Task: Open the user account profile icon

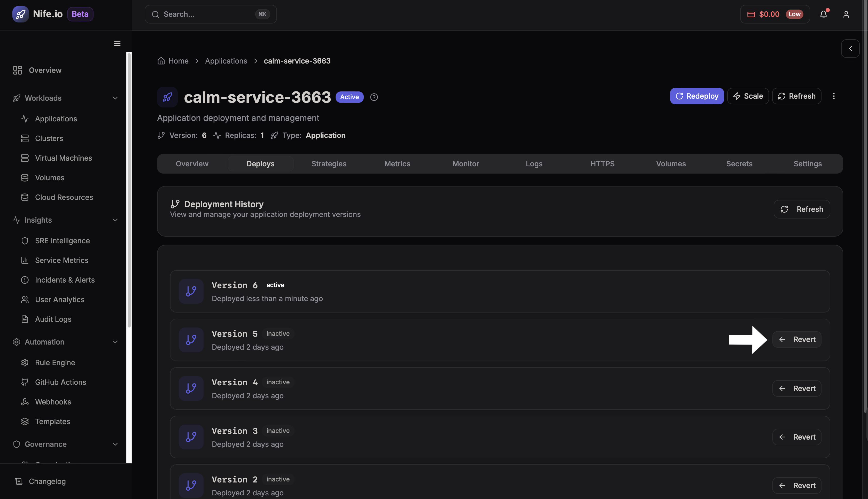Action: pyautogui.click(x=846, y=14)
